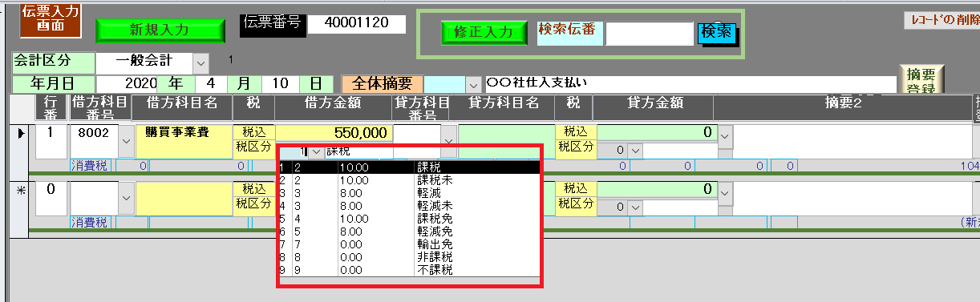
Task: Click the 摘要登録 button
Action: (x=921, y=80)
